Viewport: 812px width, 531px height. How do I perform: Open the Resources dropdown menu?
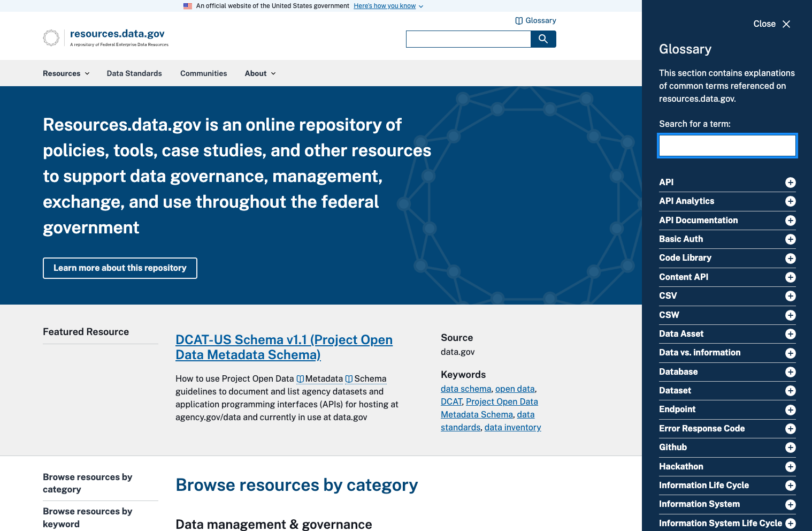point(66,73)
